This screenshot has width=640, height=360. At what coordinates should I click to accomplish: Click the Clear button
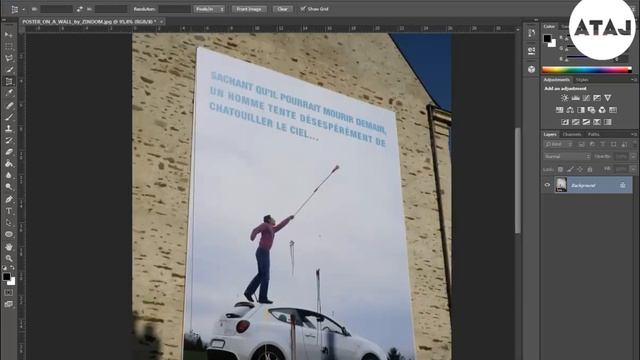click(x=282, y=9)
